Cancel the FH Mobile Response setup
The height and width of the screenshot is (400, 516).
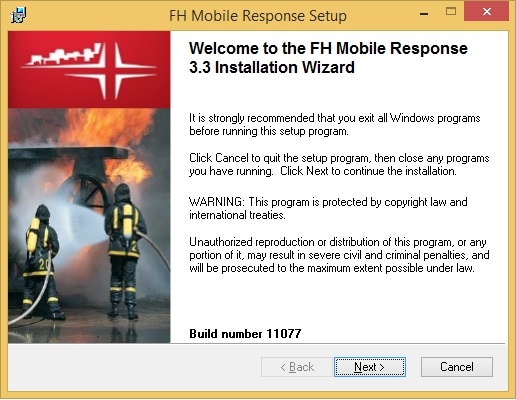click(x=457, y=367)
